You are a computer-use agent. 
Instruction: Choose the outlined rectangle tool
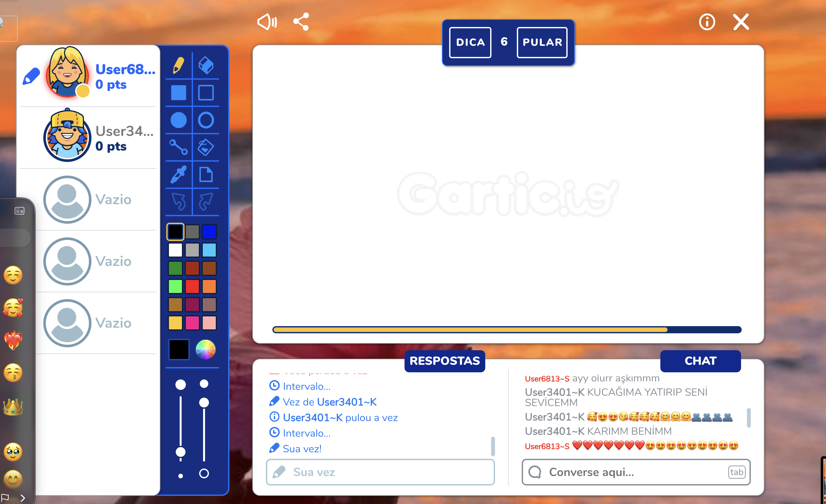(206, 93)
